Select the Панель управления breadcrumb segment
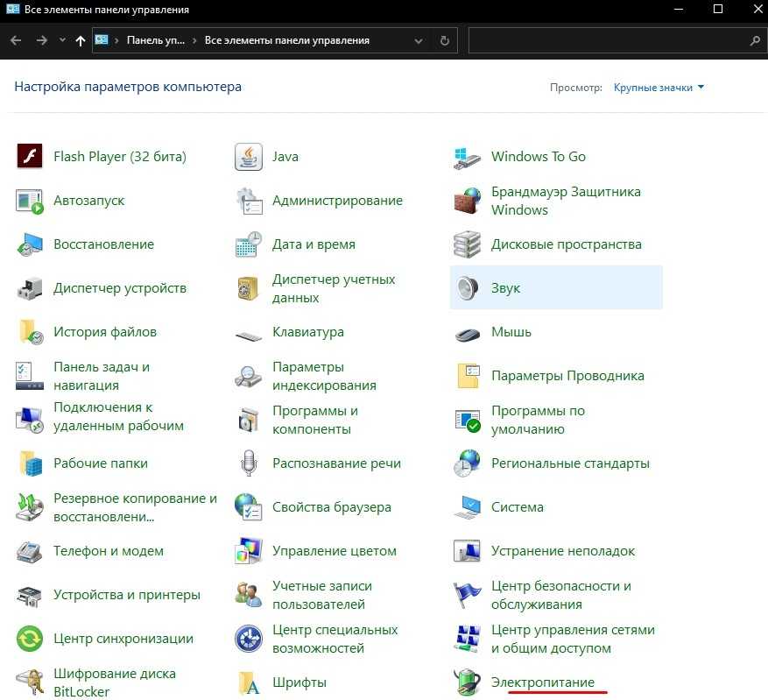The image size is (768, 700). 155,40
